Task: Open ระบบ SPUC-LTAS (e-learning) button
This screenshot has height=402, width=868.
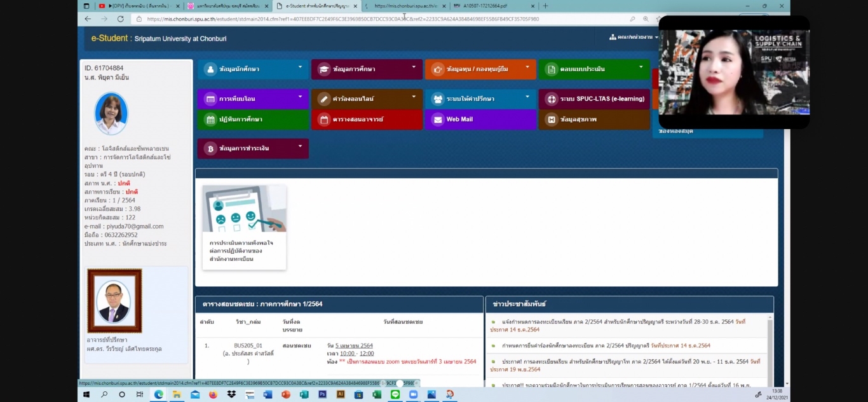Action: click(x=594, y=99)
